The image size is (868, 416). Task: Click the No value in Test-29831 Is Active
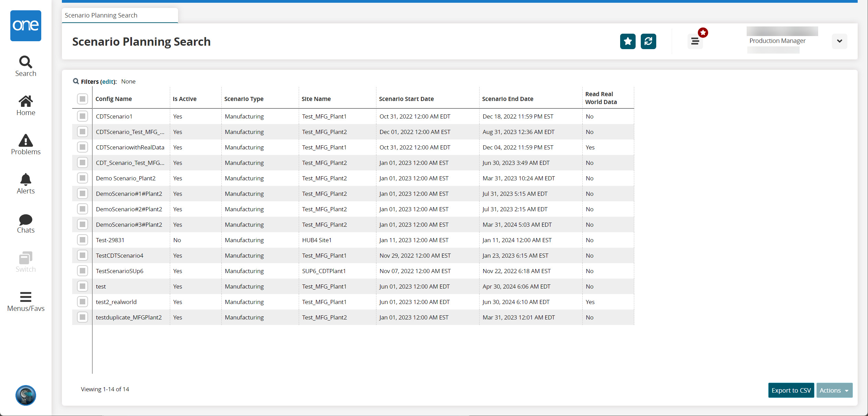coord(177,240)
